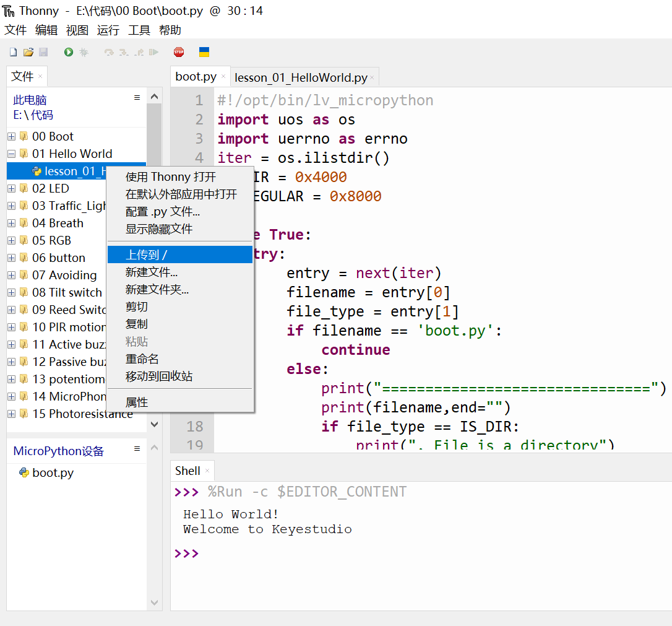Close the lesson_01_HelloWorld.py tab

click(x=372, y=77)
